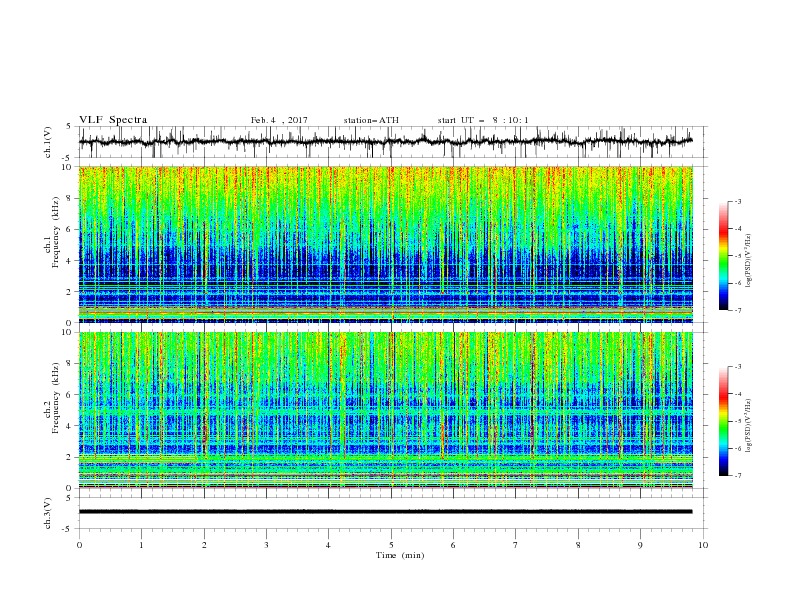Click time axis tick label 8
This screenshot has width=792, height=612.
point(578,545)
